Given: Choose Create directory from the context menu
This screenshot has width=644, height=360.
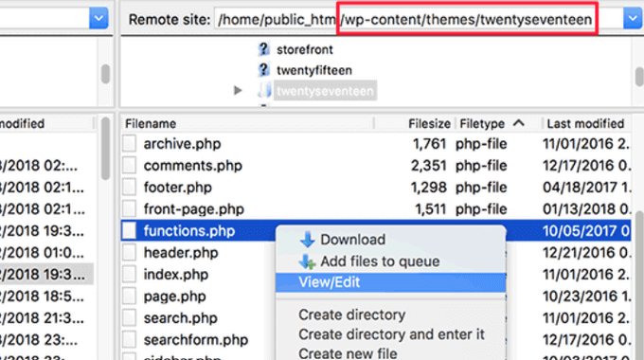Looking at the screenshot, I should point(352,315).
